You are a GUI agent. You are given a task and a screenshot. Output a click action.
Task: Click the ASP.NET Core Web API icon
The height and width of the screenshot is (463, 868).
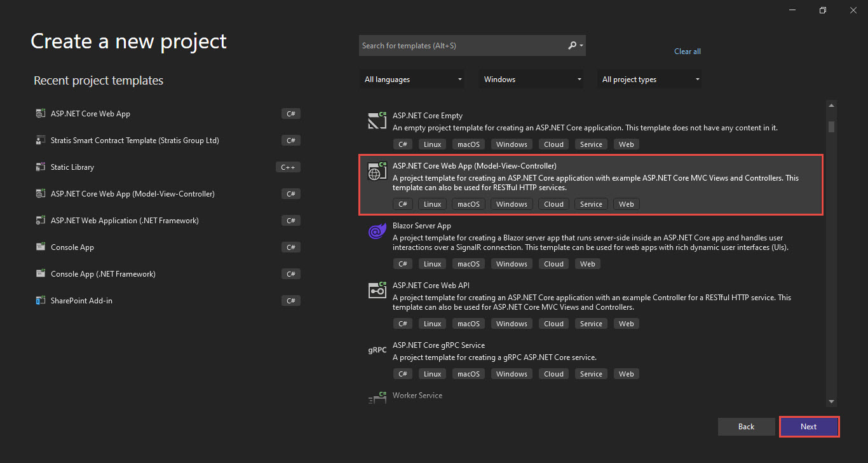(x=377, y=290)
